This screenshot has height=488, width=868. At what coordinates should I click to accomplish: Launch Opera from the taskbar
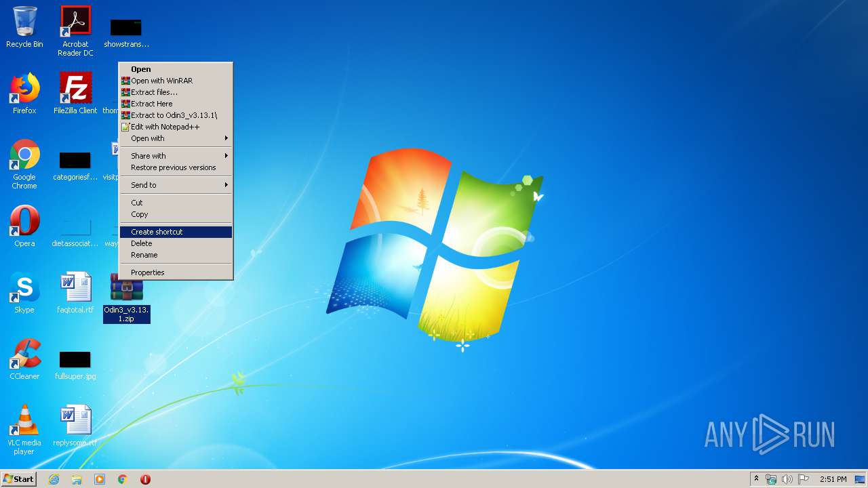pos(145,479)
